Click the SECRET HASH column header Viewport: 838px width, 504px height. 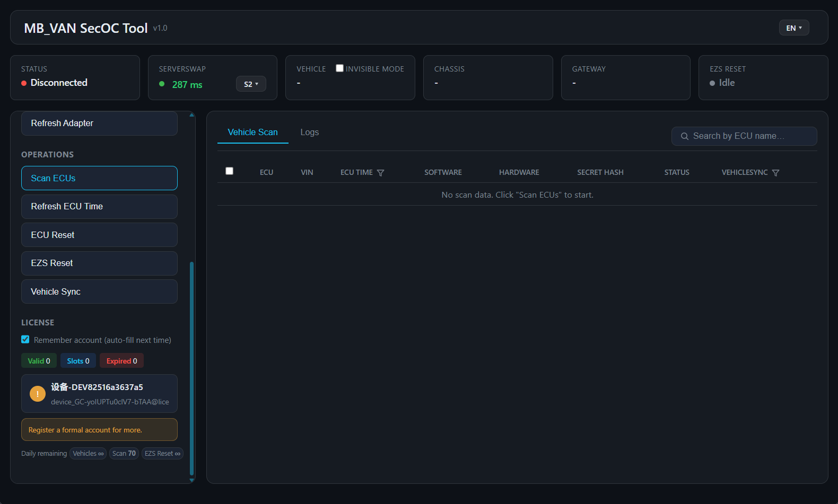point(600,173)
